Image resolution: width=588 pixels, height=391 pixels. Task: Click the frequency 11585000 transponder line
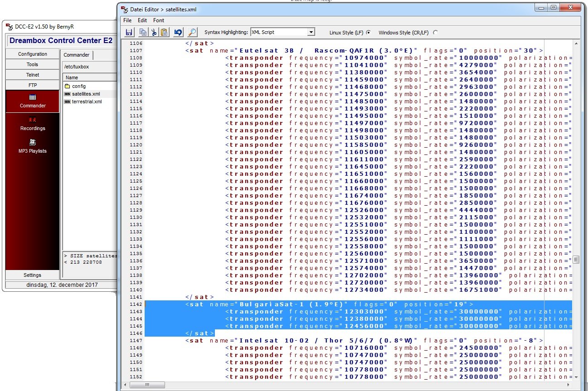point(398,145)
